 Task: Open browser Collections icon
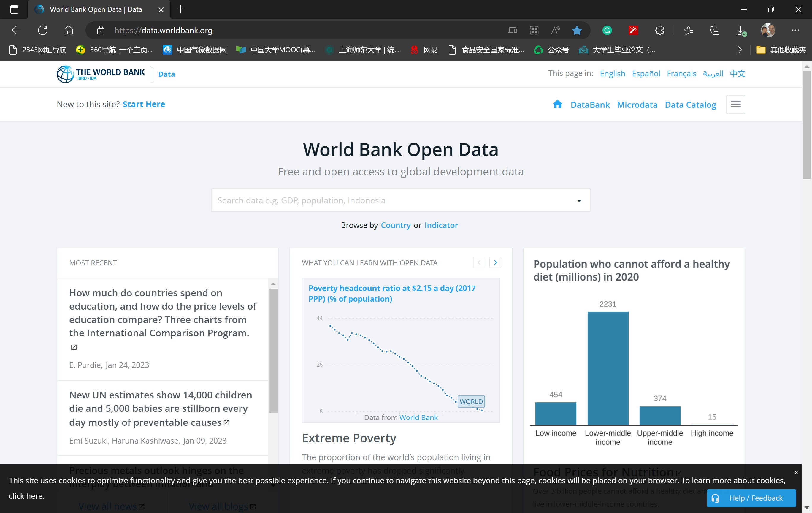714,30
